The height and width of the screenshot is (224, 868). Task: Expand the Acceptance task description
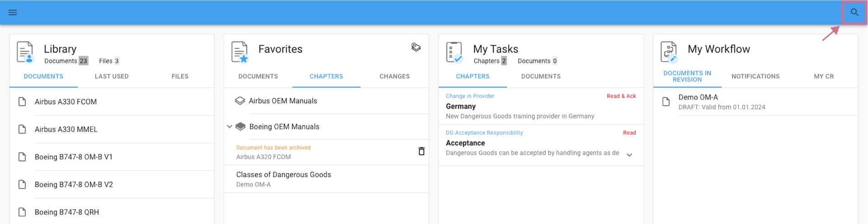click(629, 155)
